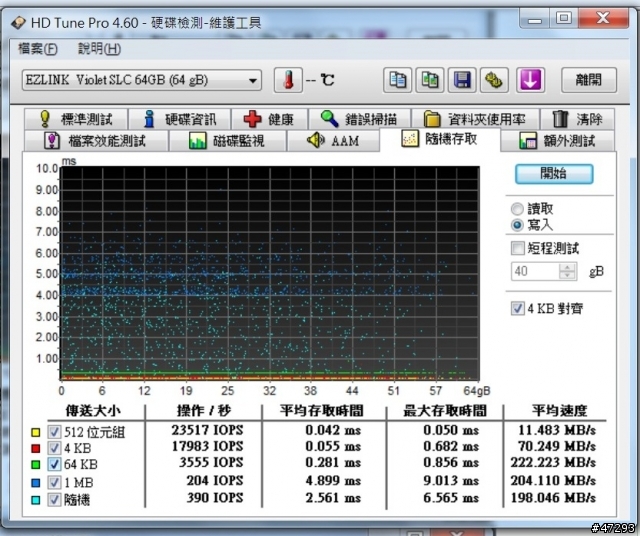Switch to the 錯誤掃描 tab
This screenshot has height=536, width=640.
(359, 119)
